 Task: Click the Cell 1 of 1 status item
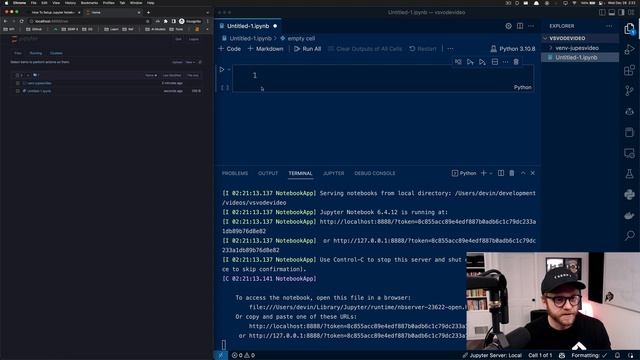click(540, 356)
